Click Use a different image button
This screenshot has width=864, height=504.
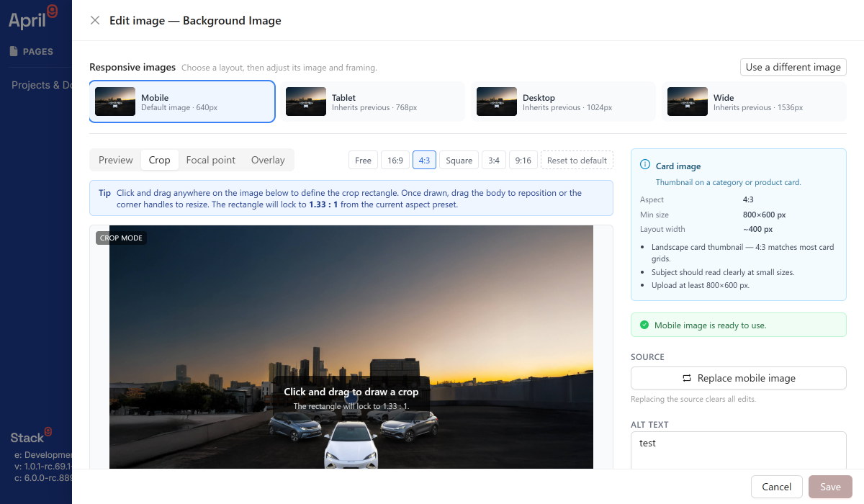pyautogui.click(x=793, y=67)
